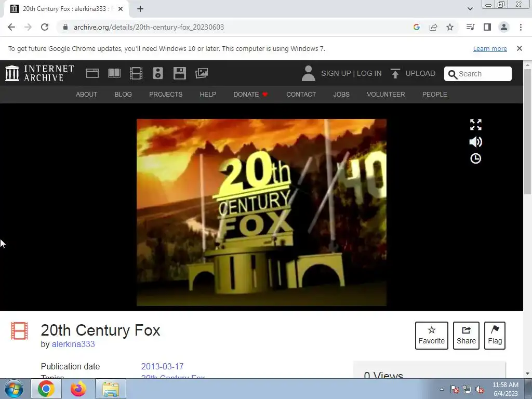Play the 20th Century Fox video
This screenshot has width=532, height=399.
tap(261, 212)
